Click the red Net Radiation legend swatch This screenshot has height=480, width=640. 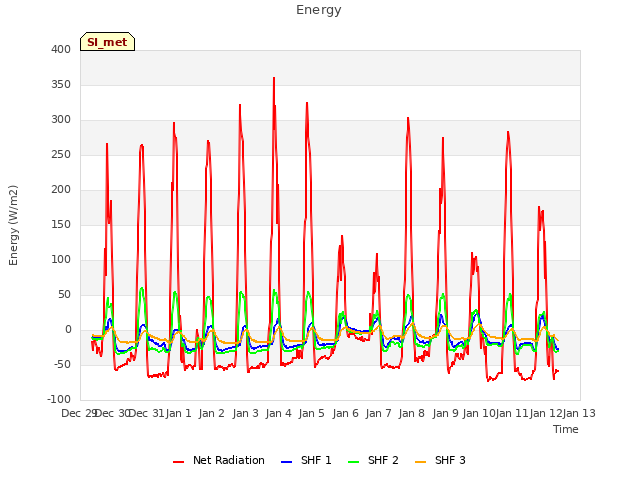tap(178, 462)
